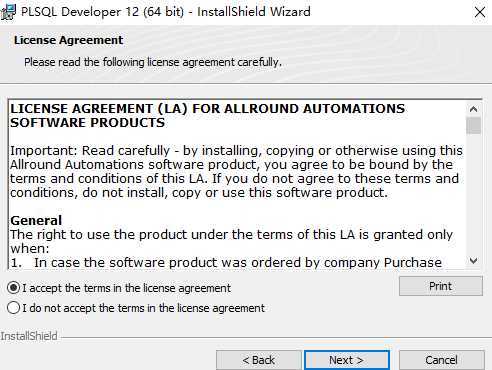Proceed with the Next button
492x370 pixels.
pyautogui.click(x=347, y=360)
